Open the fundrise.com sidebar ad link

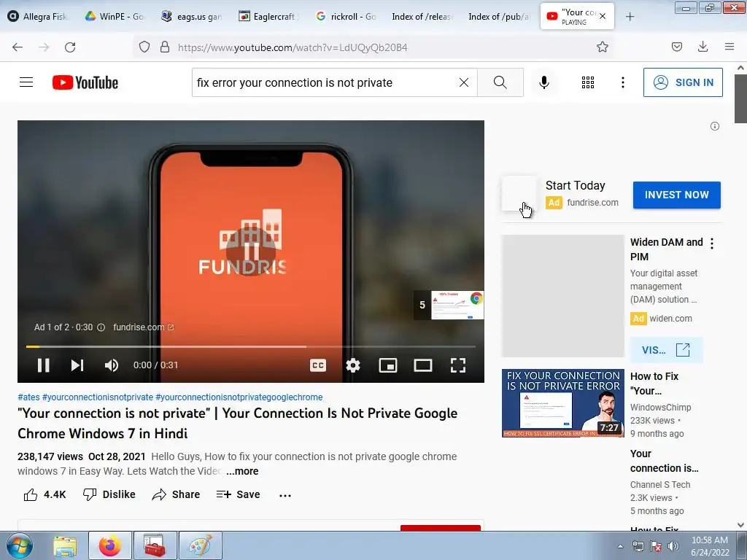592,203
